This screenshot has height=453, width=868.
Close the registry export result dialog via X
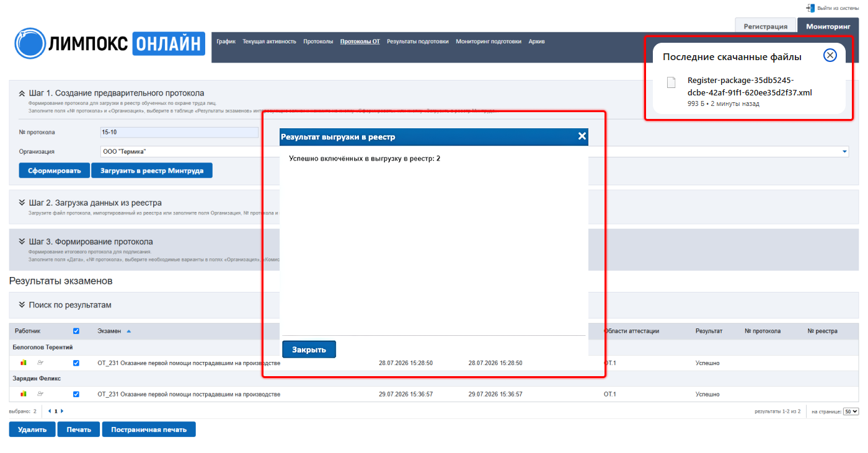click(x=582, y=136)
